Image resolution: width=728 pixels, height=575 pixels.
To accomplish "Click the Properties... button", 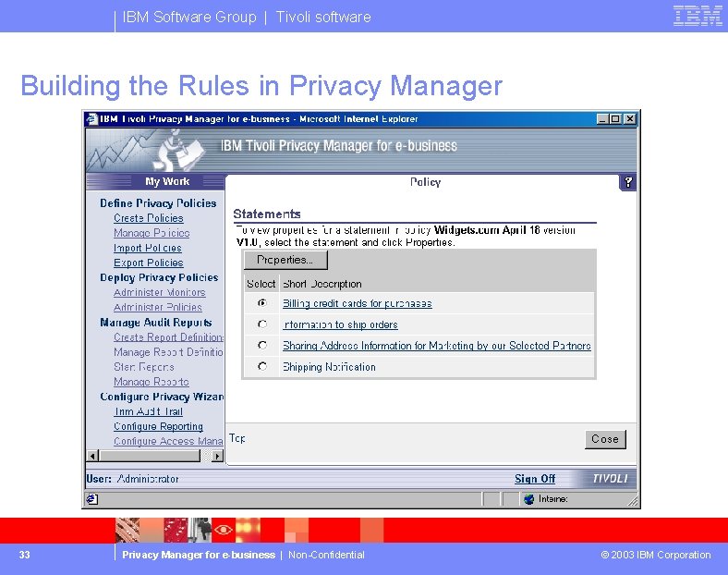I will tap(285, 260).
